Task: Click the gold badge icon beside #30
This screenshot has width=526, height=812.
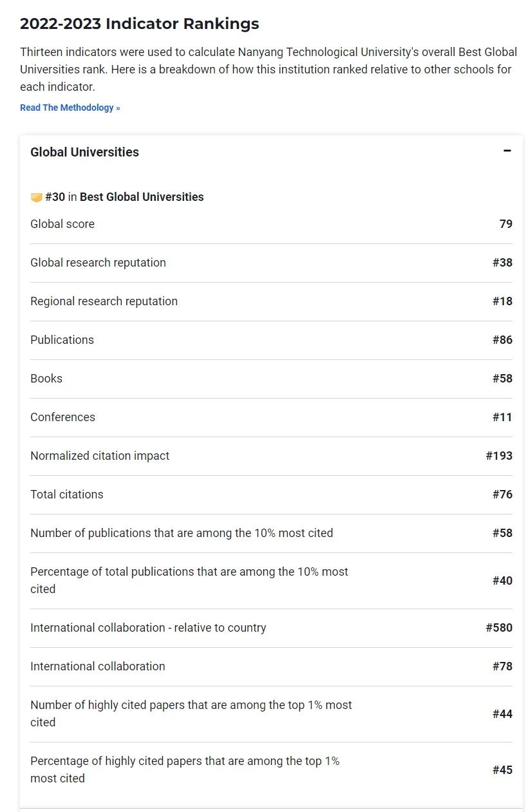Action: [36, 198]
